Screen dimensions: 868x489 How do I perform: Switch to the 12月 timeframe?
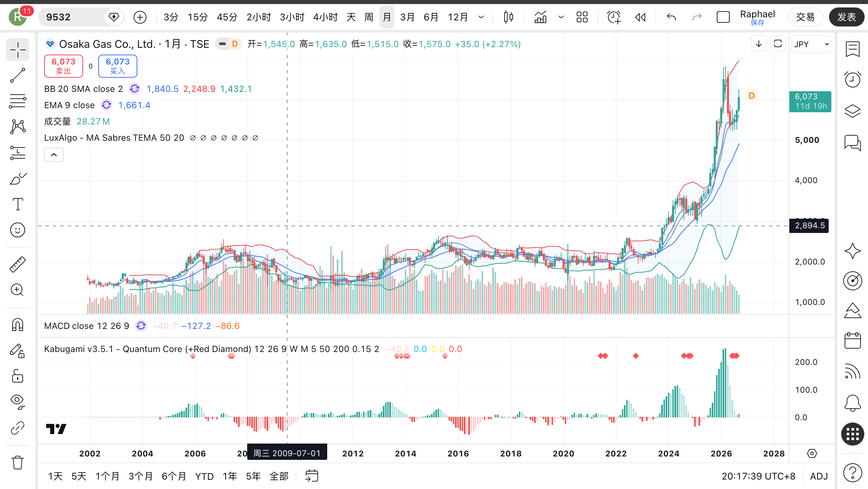point(458,17)
